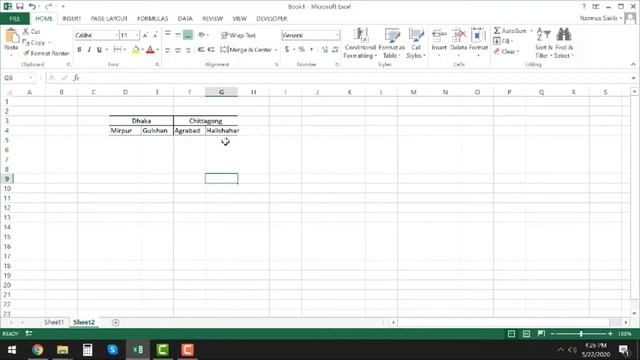The width and height of the screenshot is (640, 360).
Task: Switch to REVIEW tab
Action: [213, 19]
